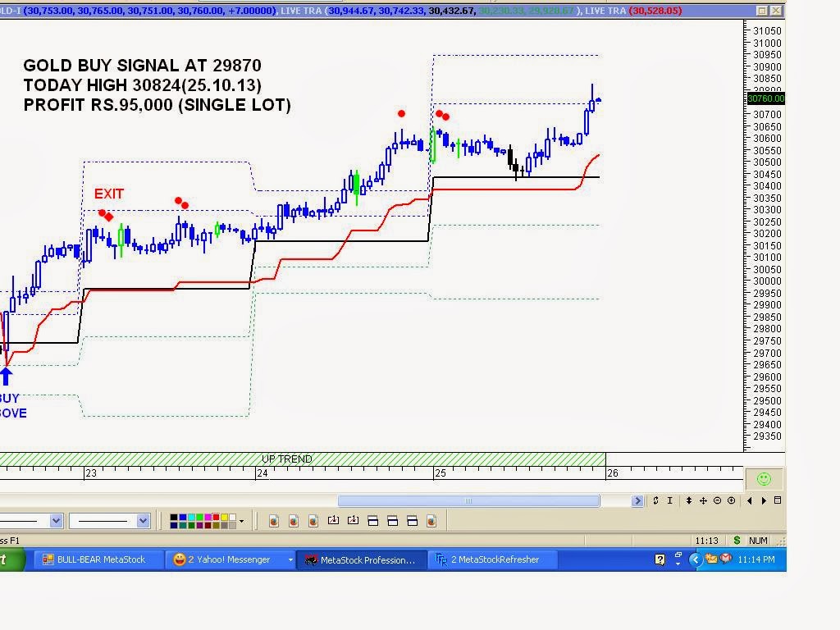Select the red color swatch in the palette
Image resolution: width=840 pixels, height=630 pixels.
215,517
